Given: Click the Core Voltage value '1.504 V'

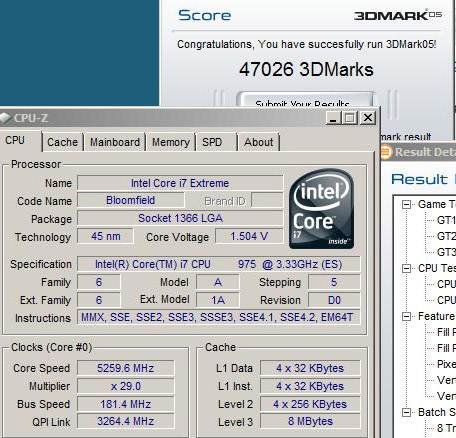Looking at the screenshot, I should tap(249, 236).
